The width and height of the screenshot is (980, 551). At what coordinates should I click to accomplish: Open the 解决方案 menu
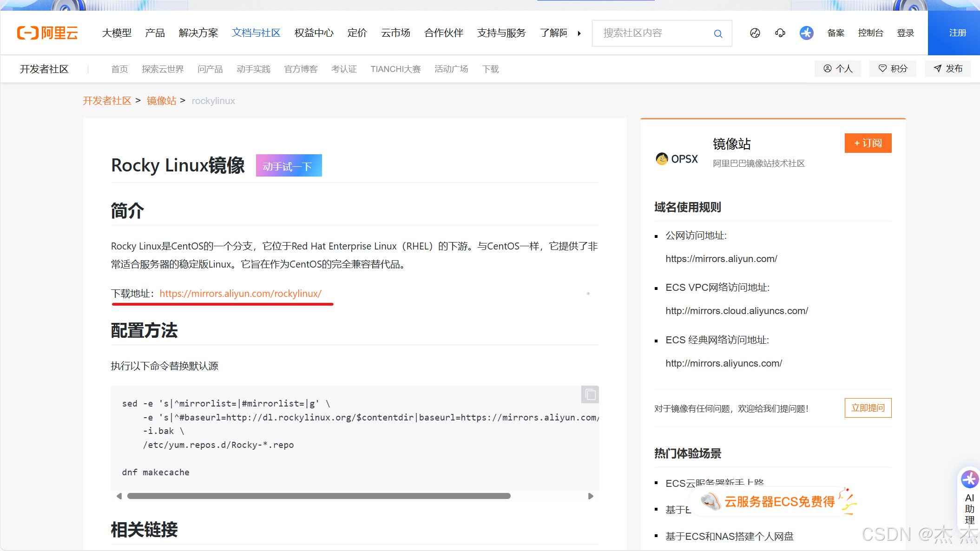[x=198, y=33]
